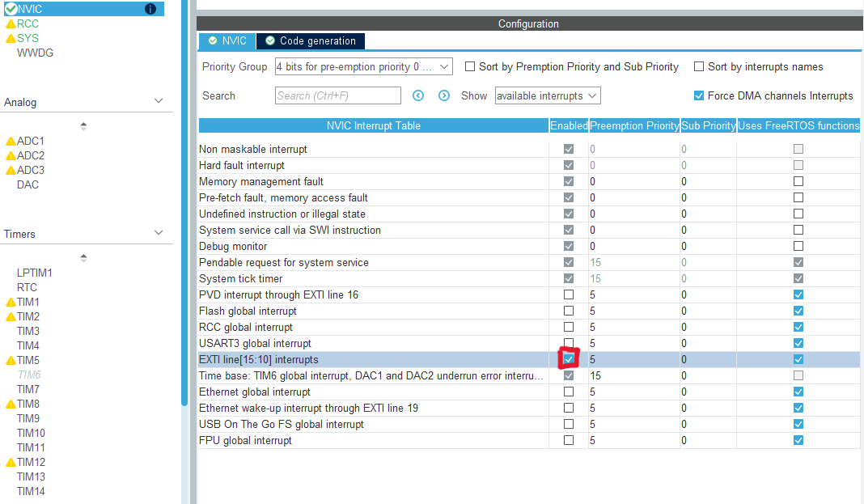Select WWDG in the peripheral list
The width and height of the screenshot is (864, 504).
[x=36, y=53]
